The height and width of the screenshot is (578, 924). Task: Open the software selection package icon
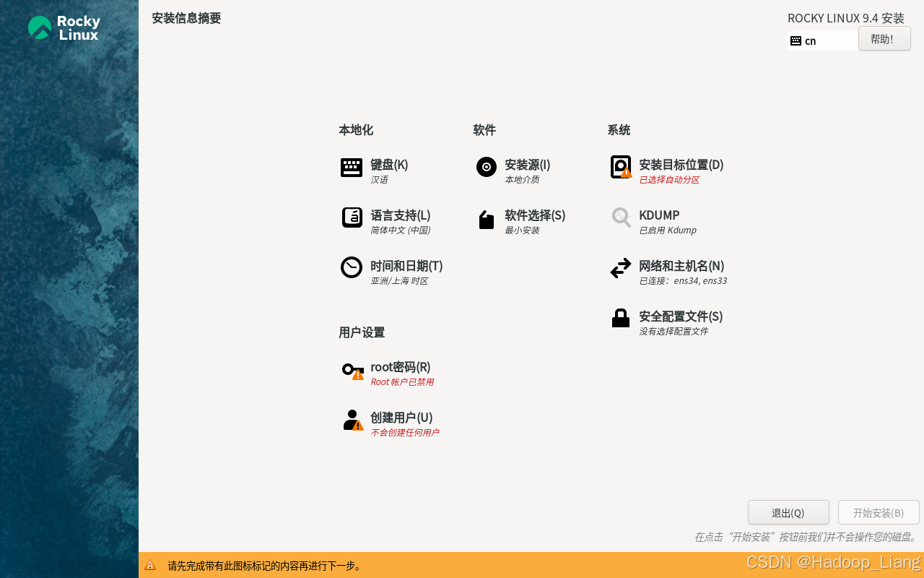tap(487, 220)
